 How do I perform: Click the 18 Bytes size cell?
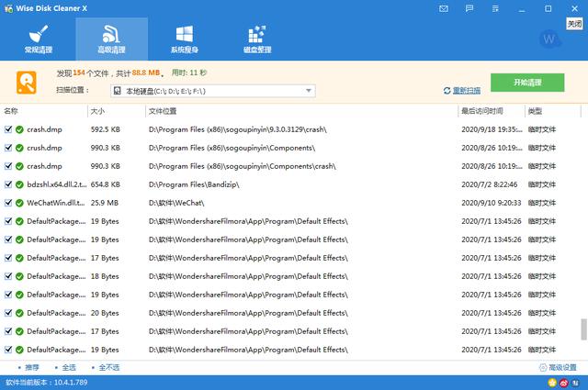tap(105, 276)
